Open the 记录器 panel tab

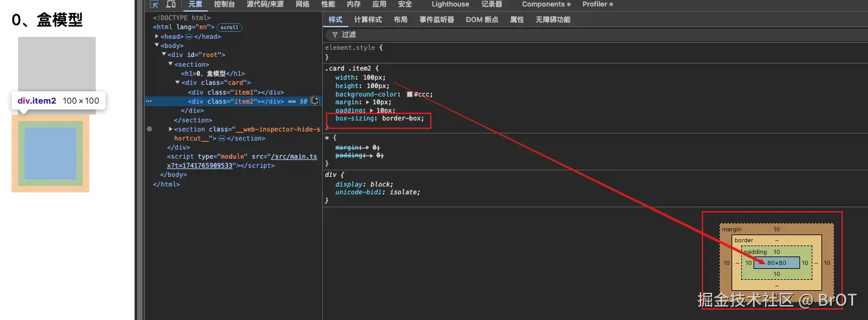point(492,5)
